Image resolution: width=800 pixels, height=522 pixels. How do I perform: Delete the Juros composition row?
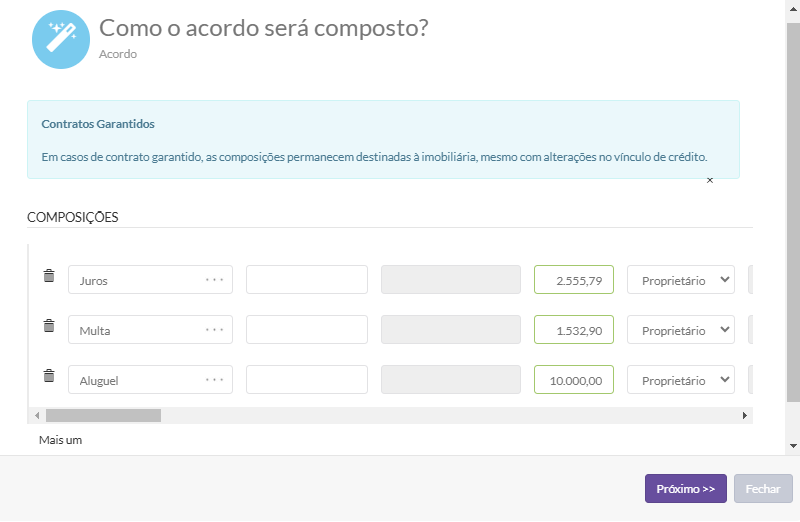coord(49,276)
